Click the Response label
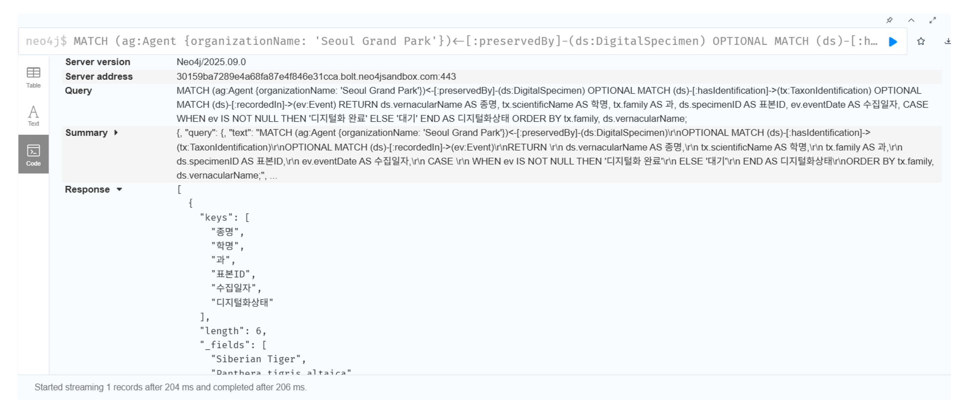The image size is (980, 410). [x=87, y=189]
